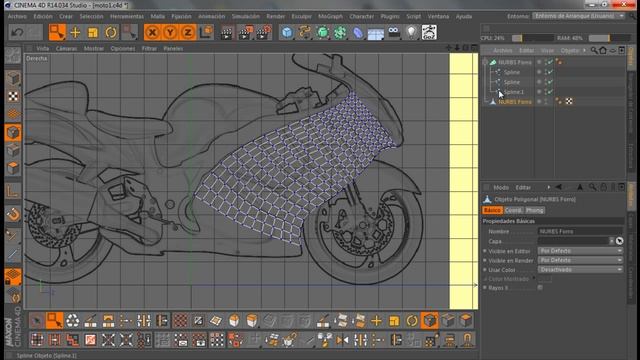Toggle Y axis lock
This screenshot has width=640, height=360.
tap(170, 32)
